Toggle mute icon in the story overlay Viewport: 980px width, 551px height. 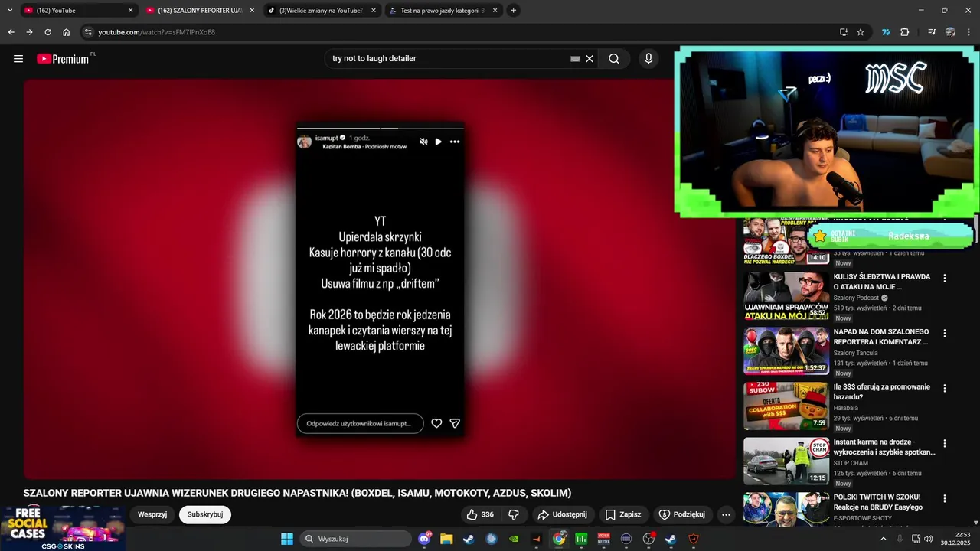click(x=423, y=142)
